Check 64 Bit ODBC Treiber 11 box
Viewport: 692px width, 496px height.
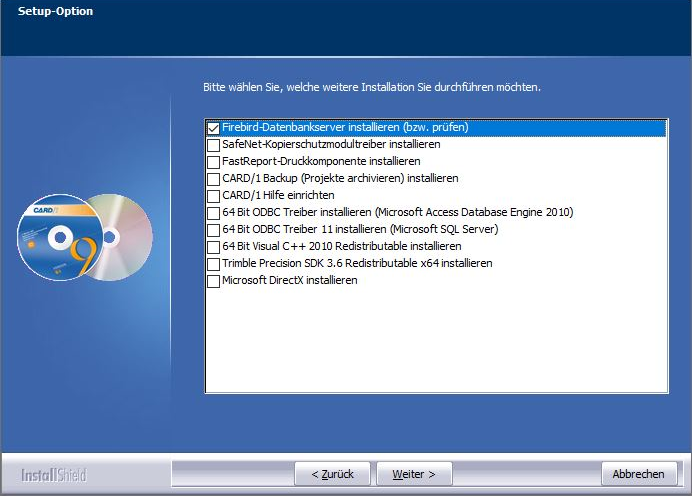pyautogui.click(x=214, y=230)
